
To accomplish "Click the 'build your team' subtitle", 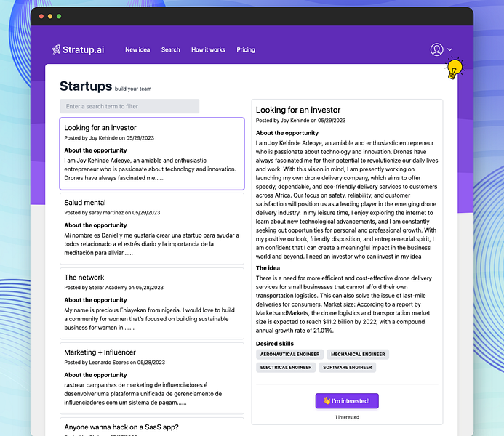I will click(x=133, y=89).
